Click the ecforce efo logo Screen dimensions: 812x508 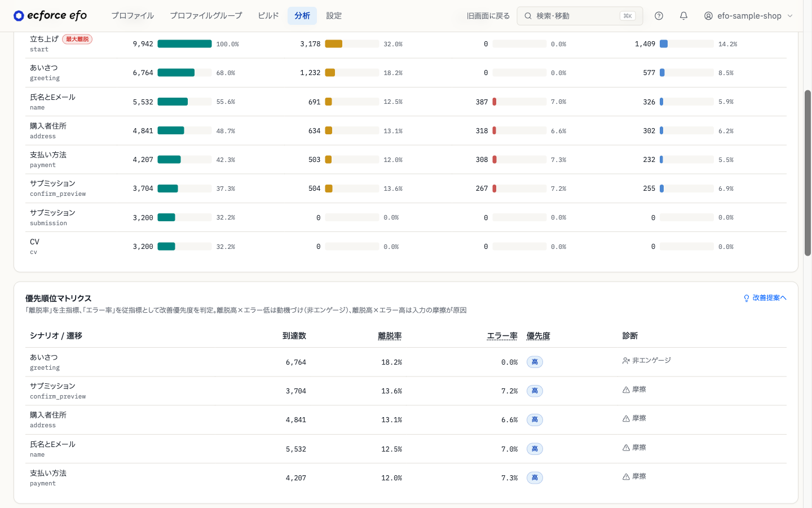pyautogui.click(x=50, y=16)
